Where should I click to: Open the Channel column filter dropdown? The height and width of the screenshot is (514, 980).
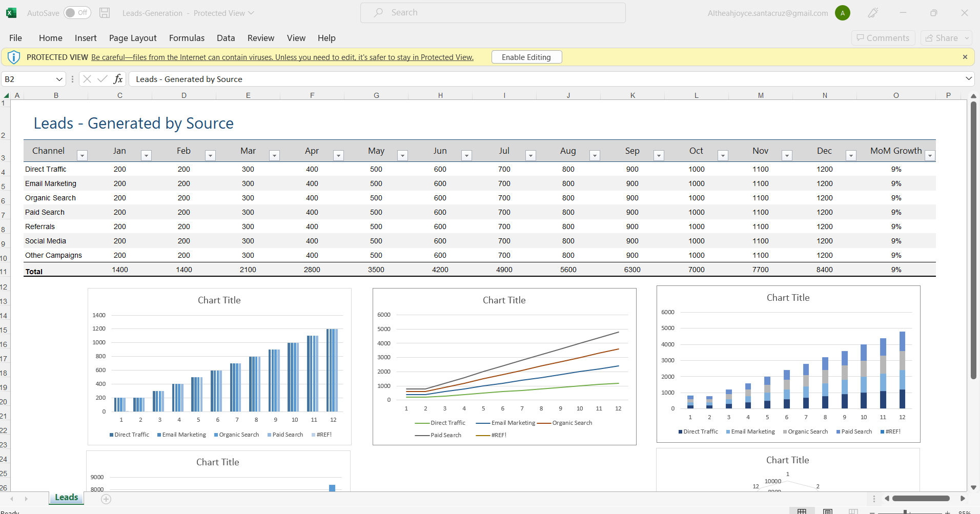pyautogui.click(x=82, y=155)
